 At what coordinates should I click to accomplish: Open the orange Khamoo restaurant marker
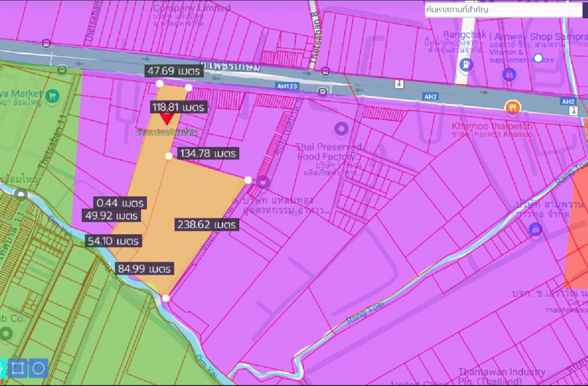click(x=513, y=107)
